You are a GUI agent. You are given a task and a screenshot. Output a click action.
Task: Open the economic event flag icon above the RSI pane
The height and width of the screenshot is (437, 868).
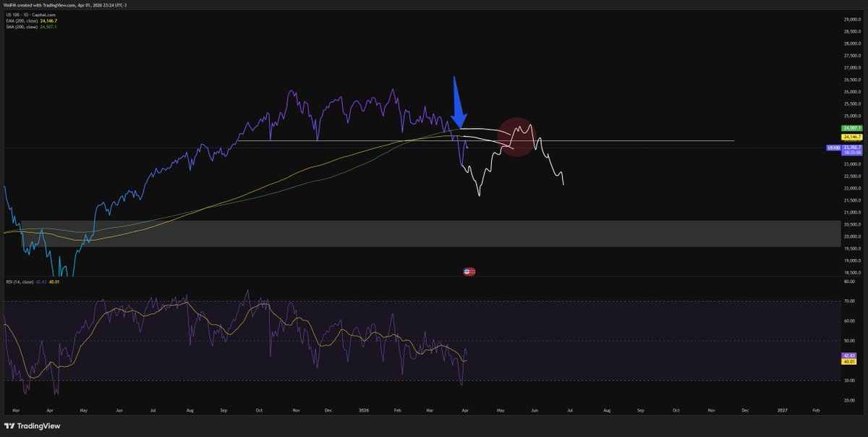tap(469, 271)
